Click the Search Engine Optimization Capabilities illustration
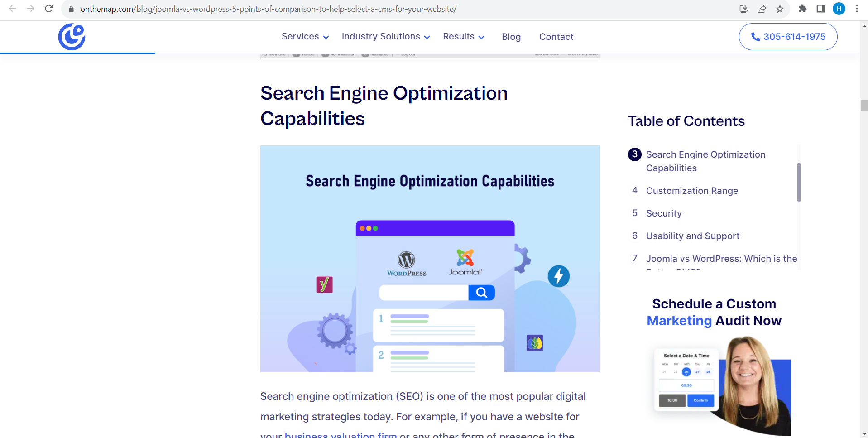Image resolution: width=868 pixels, height=438 pixels. tap(430, 259)
